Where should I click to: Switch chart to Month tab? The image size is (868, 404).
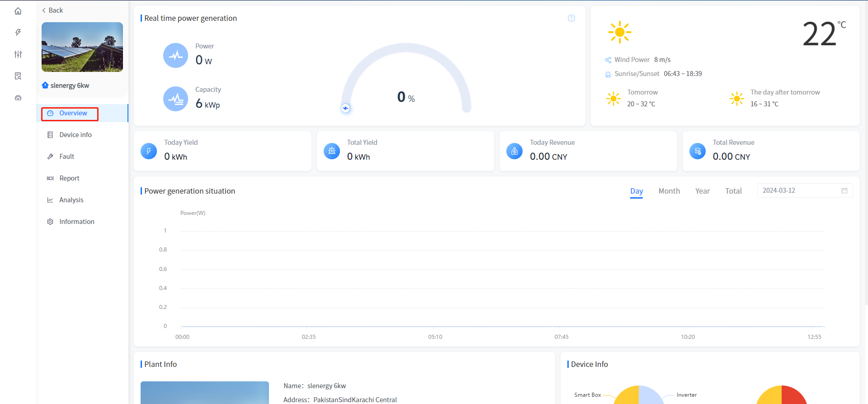pos(669,191)
